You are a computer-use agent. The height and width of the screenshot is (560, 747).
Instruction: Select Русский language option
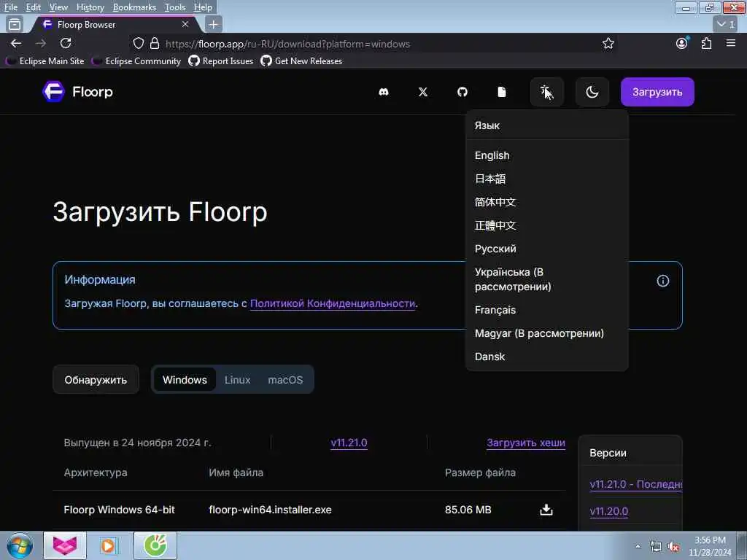coord(495,249)
